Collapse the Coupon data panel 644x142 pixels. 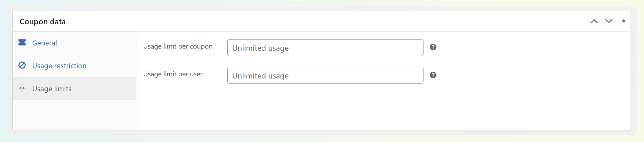tap(623, 21)
